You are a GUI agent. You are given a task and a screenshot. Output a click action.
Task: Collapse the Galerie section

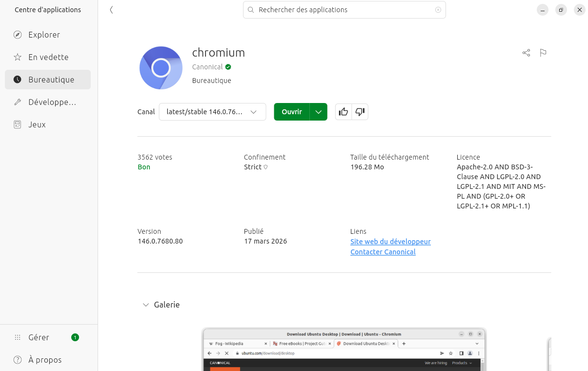[x=145, y=305]
